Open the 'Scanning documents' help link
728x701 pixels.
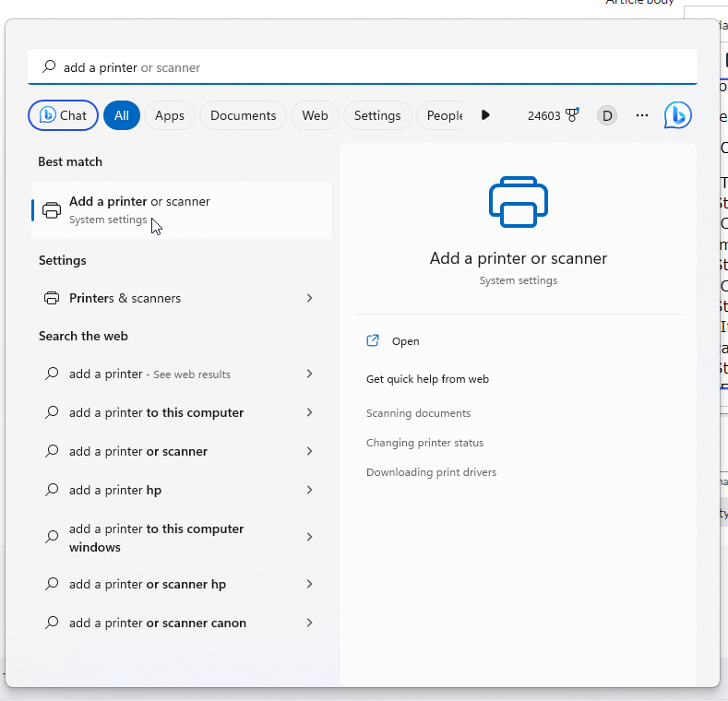pos(418,413)
